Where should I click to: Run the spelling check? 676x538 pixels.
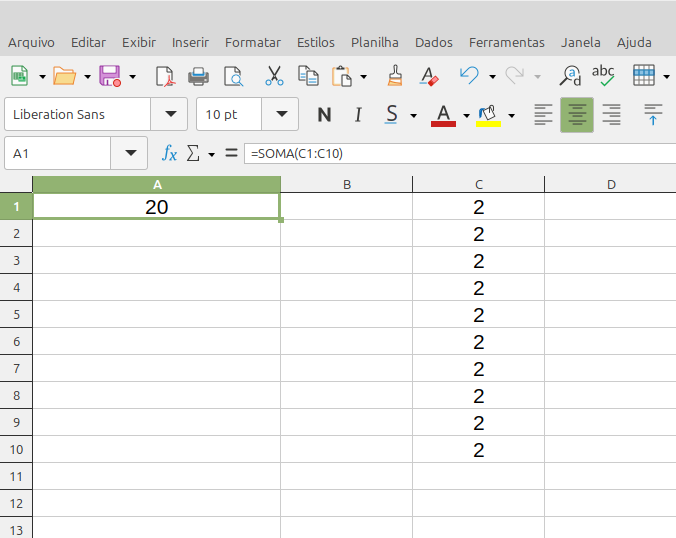pos(603,76)
